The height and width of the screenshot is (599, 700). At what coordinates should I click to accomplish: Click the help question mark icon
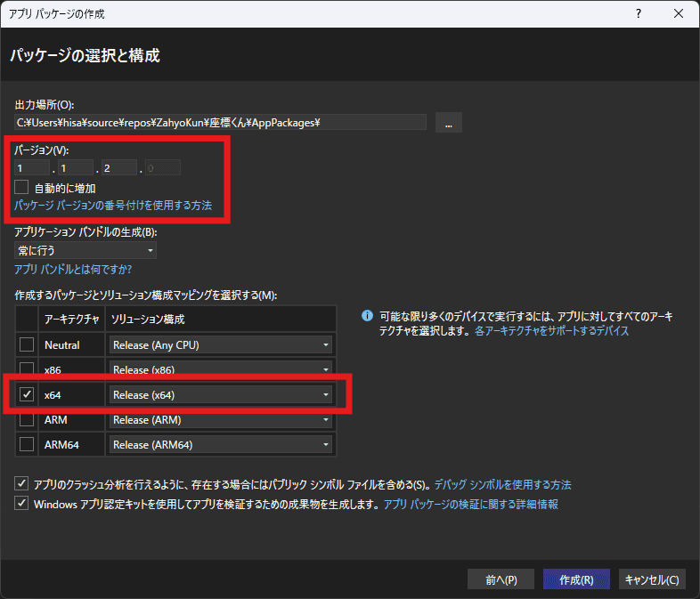click(639, 13)
